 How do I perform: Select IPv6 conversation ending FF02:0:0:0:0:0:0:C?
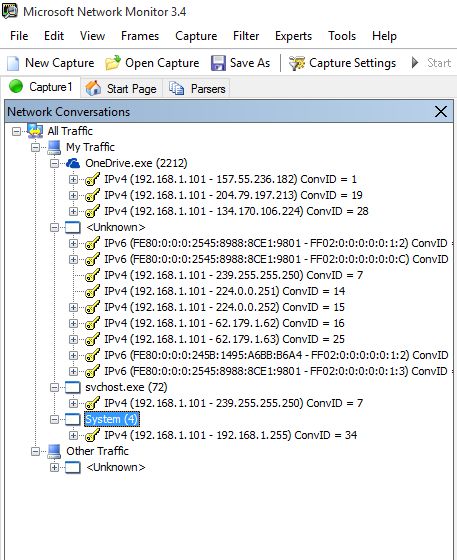point(277,259)
